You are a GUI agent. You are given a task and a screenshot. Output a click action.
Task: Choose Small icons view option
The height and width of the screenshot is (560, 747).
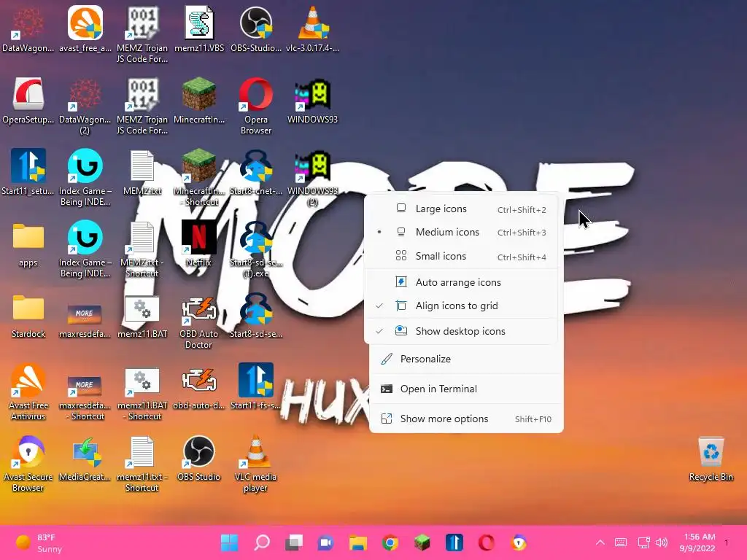point(461,256)
